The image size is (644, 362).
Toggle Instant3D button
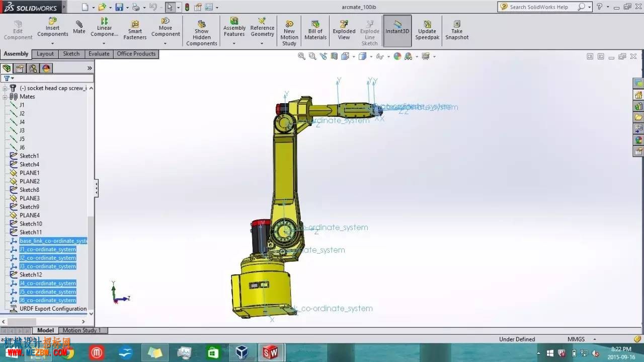(x=397, y=31)
